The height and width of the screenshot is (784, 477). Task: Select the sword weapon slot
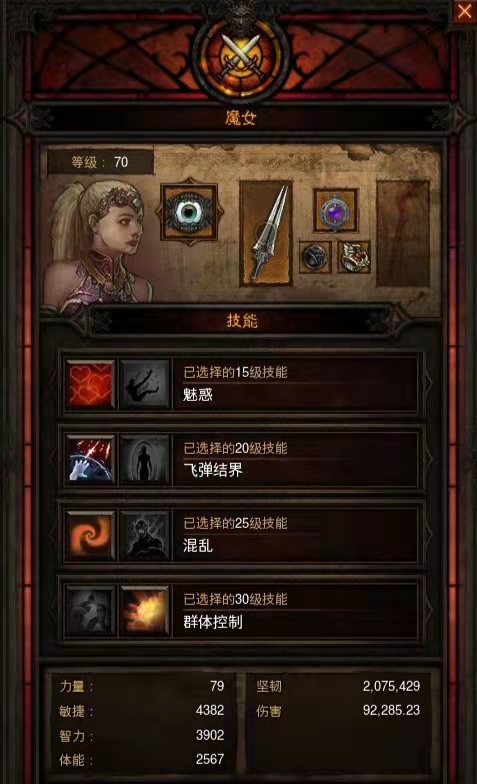pyautogui.click(x=266, y=234)
